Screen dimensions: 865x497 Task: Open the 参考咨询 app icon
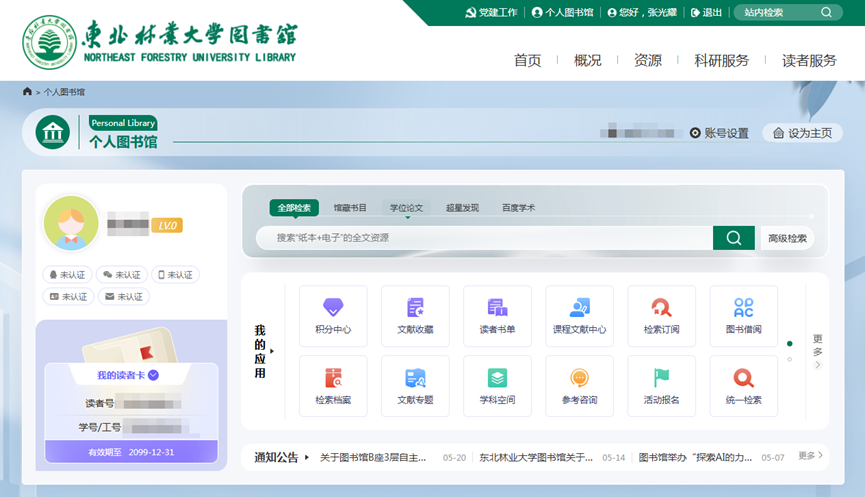click(579, 386)
